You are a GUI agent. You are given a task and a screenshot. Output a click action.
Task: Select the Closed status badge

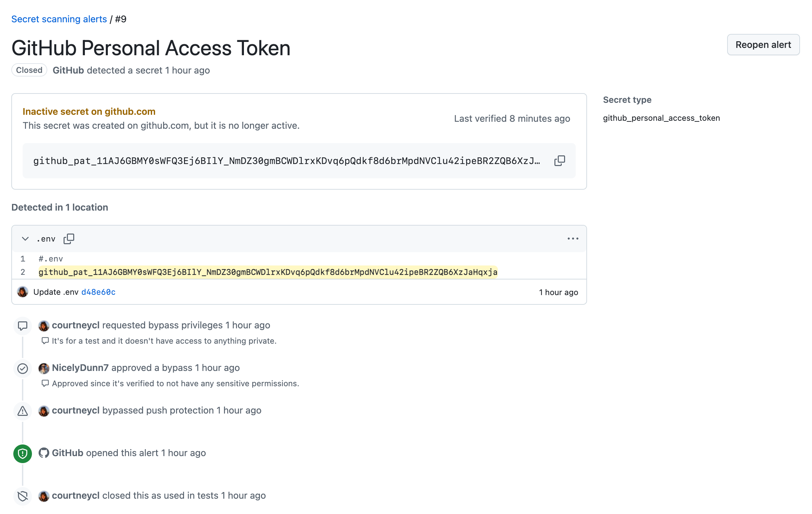(x=28, y=71)
